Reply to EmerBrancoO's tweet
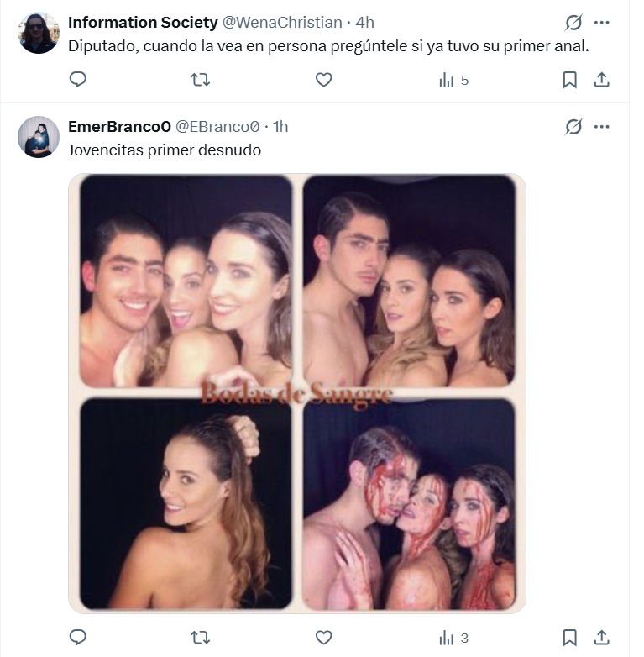The height and width of the screenshot is (657, 644). click(77, 638)
